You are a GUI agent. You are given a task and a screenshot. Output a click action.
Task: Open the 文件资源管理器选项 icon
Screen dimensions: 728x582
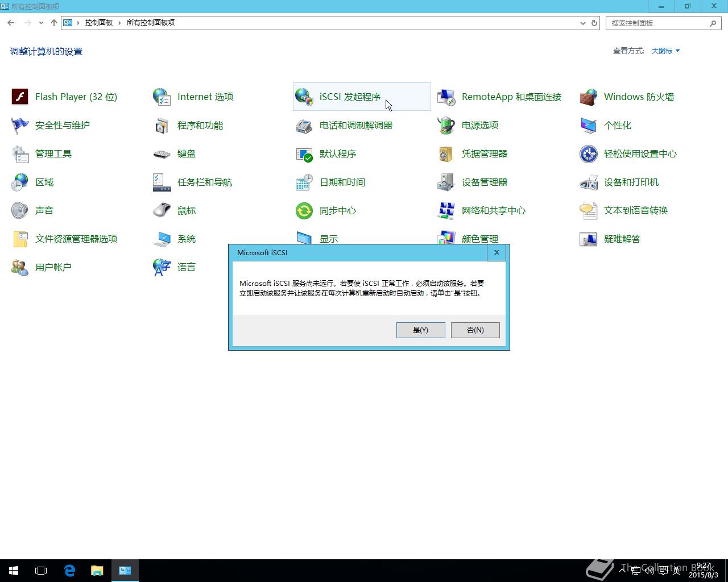coord(20,239)
